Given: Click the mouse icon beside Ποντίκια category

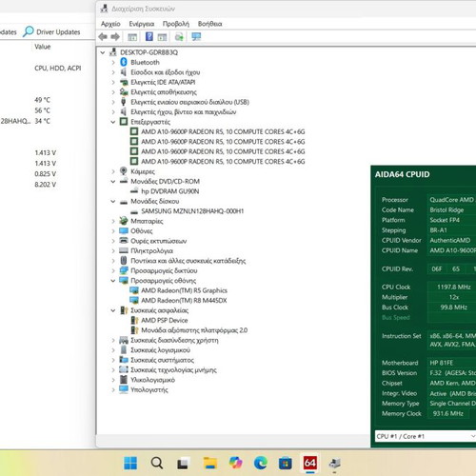Looking at the screenshot, I should point(124,261).
